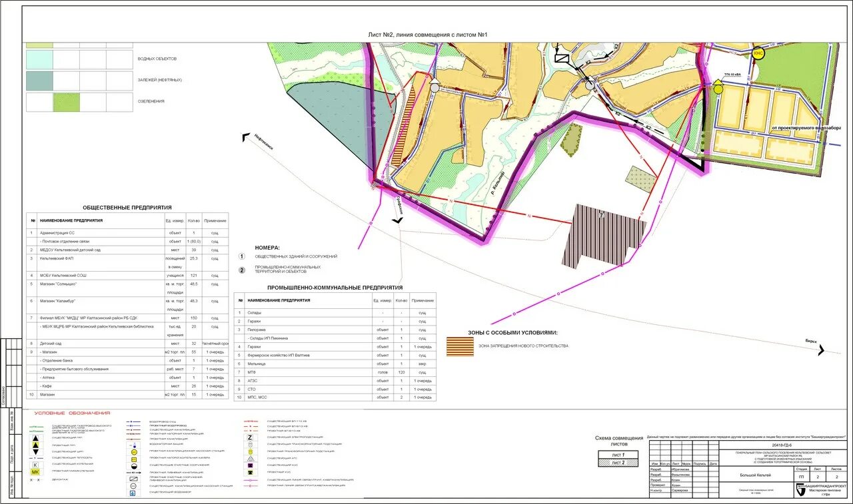The image size is (853, 504).
Task: Click the existing ГРП symbol in the legend
Action: pos(35,437)
